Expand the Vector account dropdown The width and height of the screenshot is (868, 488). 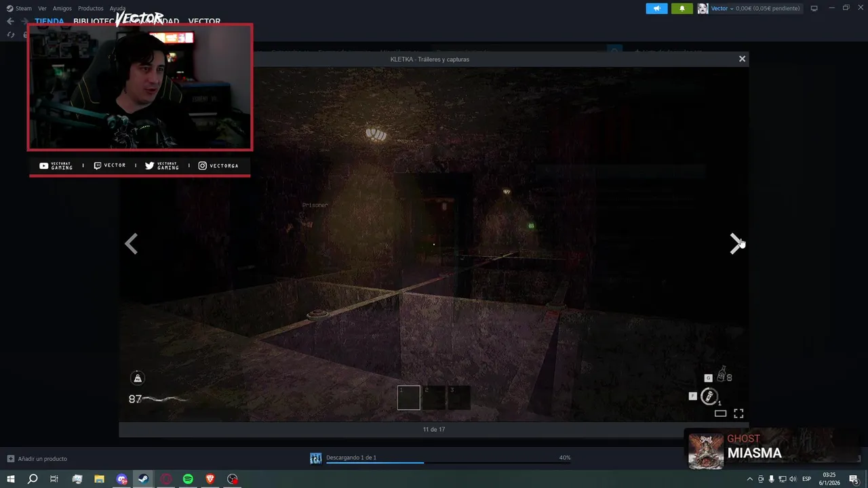(722, 8)
